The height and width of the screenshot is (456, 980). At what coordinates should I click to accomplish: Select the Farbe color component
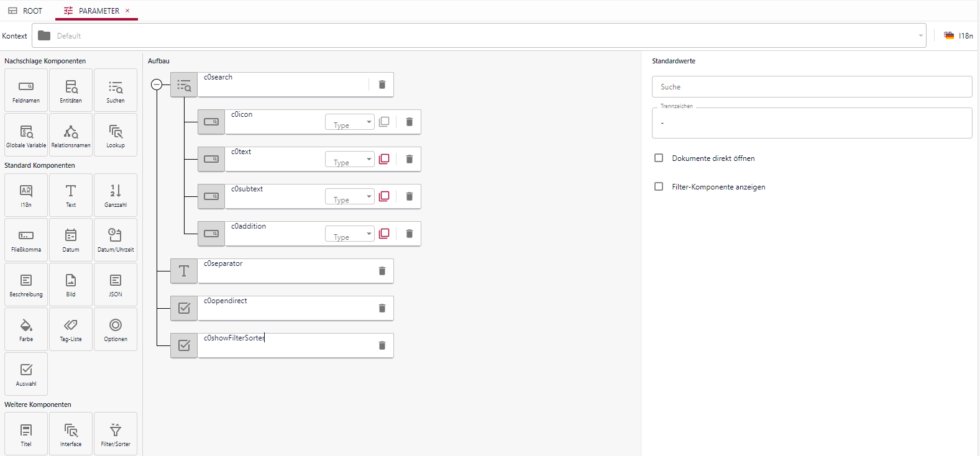click(26, 329)
